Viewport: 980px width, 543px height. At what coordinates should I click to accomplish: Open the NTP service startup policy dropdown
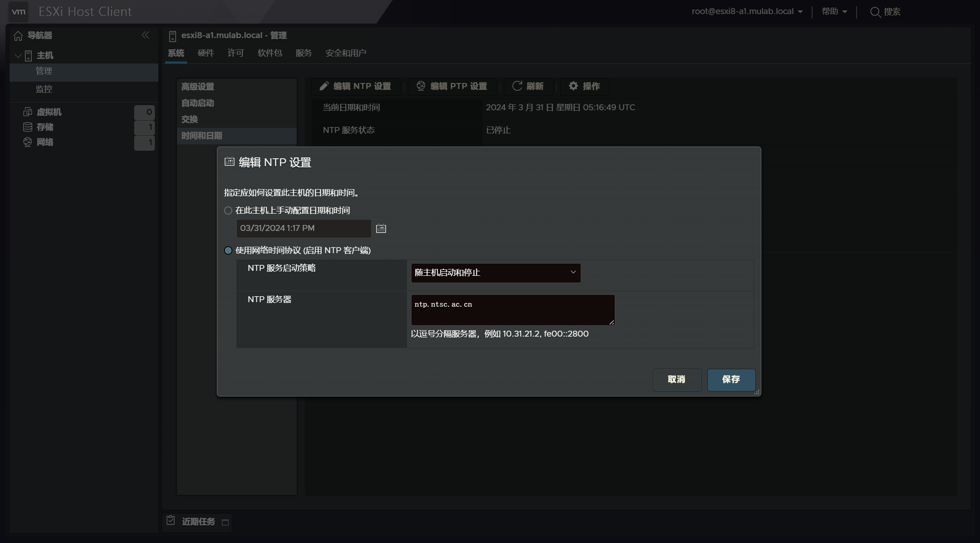[x=496, y=273]
